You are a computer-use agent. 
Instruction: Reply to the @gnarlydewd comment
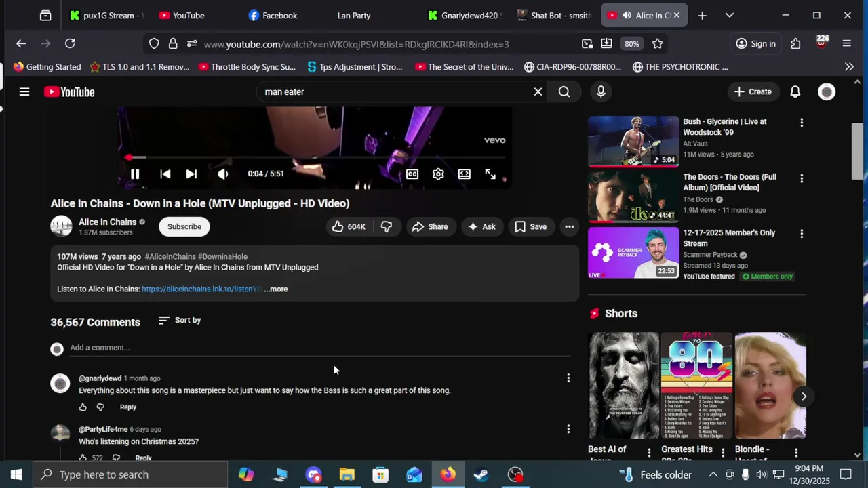coord(128,407)
